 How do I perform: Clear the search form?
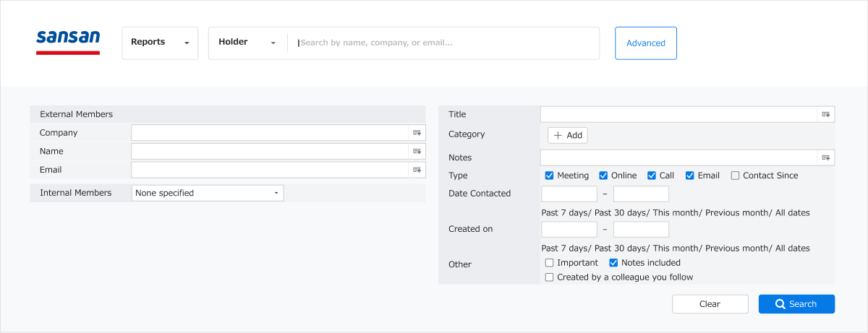coord(710,304)
